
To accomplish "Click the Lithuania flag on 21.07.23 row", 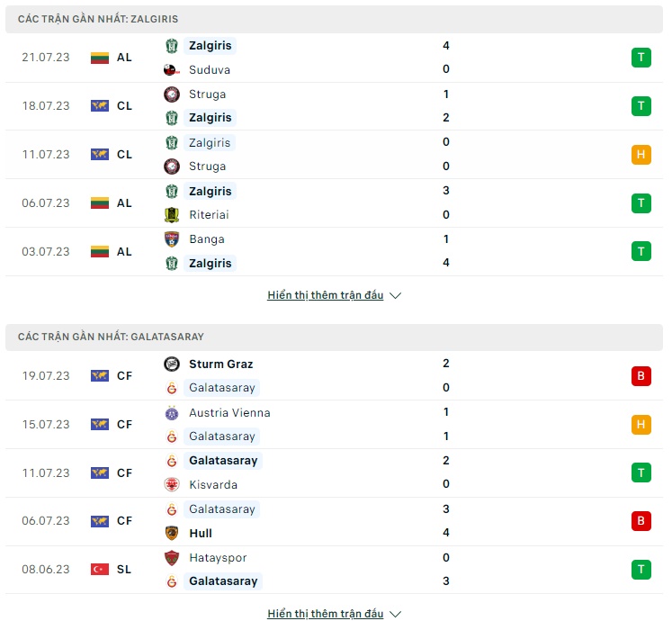I will point(100,58).
